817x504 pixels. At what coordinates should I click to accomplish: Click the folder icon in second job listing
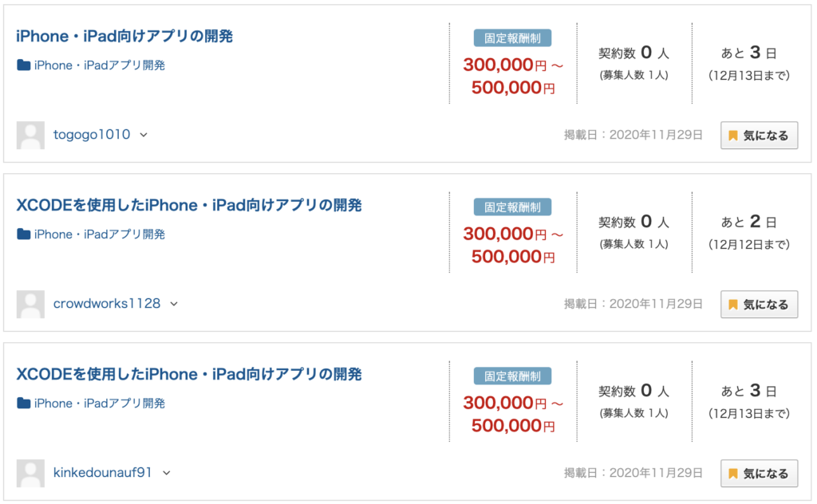(24, 234)
